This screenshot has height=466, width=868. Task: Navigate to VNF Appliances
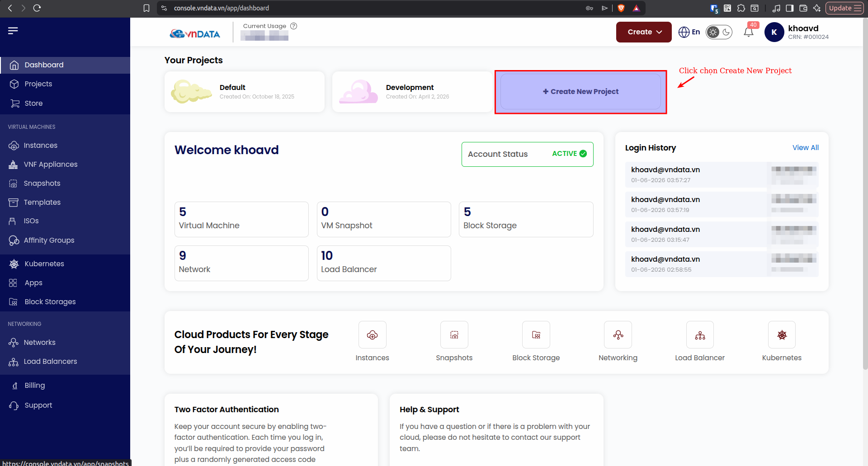[65, 165]
